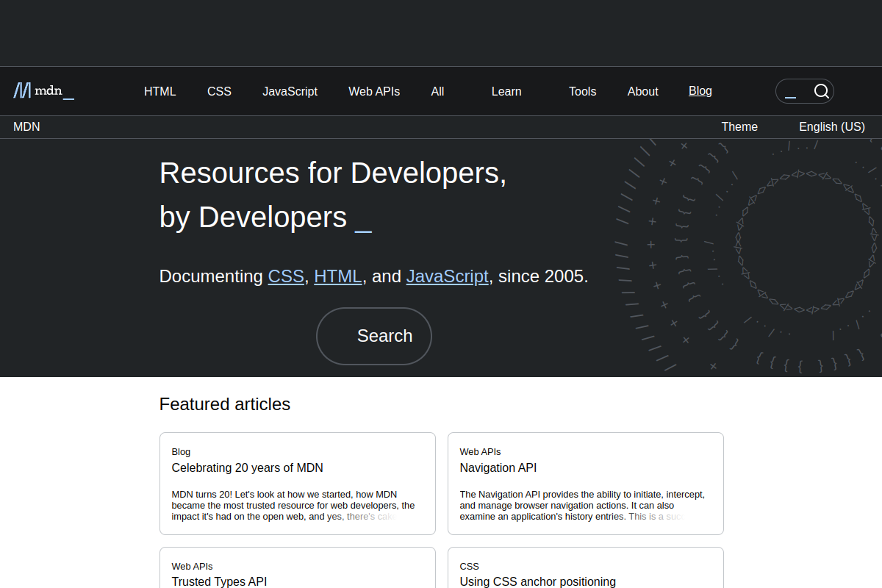Image resolution: width=882 pixels, height=588 pixels.
Task: Open the English (US) language selector
Action: coord(832,126)
